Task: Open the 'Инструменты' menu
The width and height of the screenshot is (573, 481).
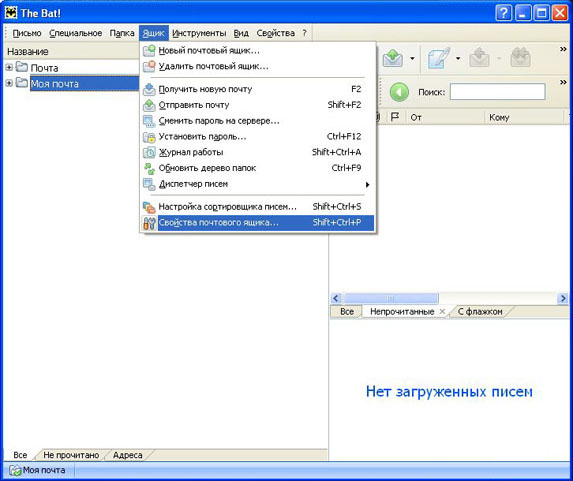Action: [x=199, y=33]
